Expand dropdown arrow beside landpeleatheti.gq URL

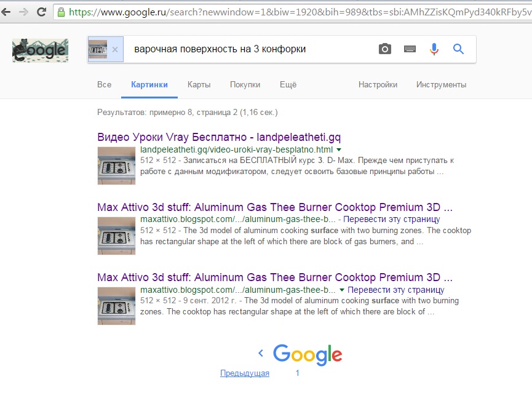pyautogui.click(x=339, y=149)
